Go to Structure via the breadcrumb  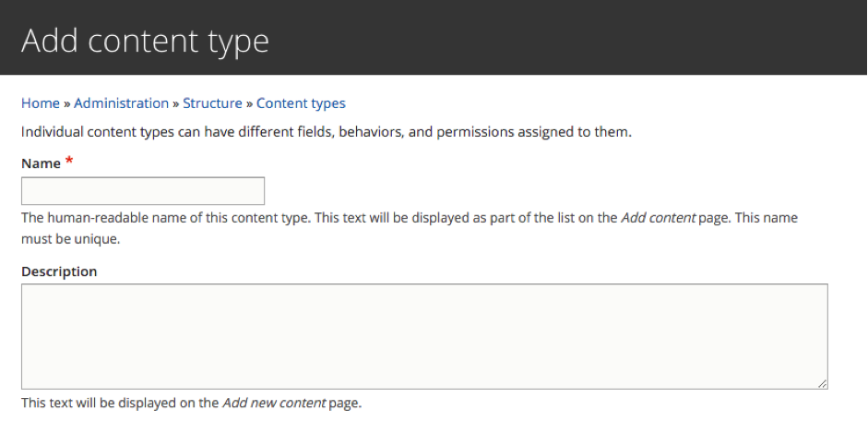point(212,103)
